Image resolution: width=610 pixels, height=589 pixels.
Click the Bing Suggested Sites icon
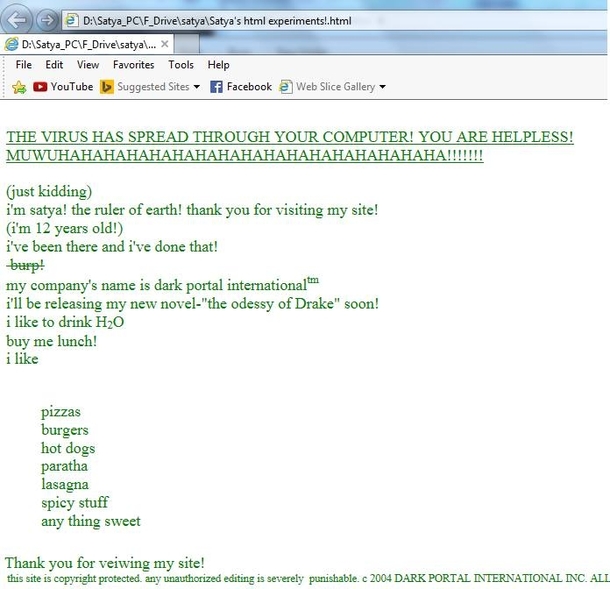point(107,86)
